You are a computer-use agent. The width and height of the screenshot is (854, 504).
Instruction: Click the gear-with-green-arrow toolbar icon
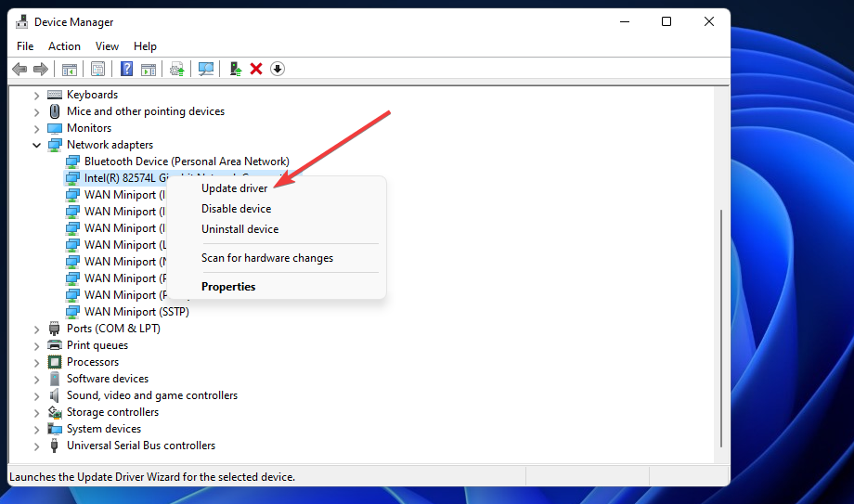177,70
